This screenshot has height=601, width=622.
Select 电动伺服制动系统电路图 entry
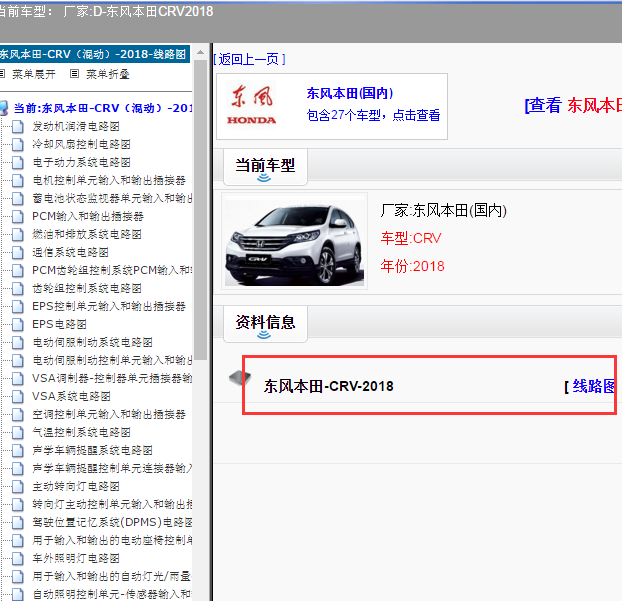tap(92, 343)
